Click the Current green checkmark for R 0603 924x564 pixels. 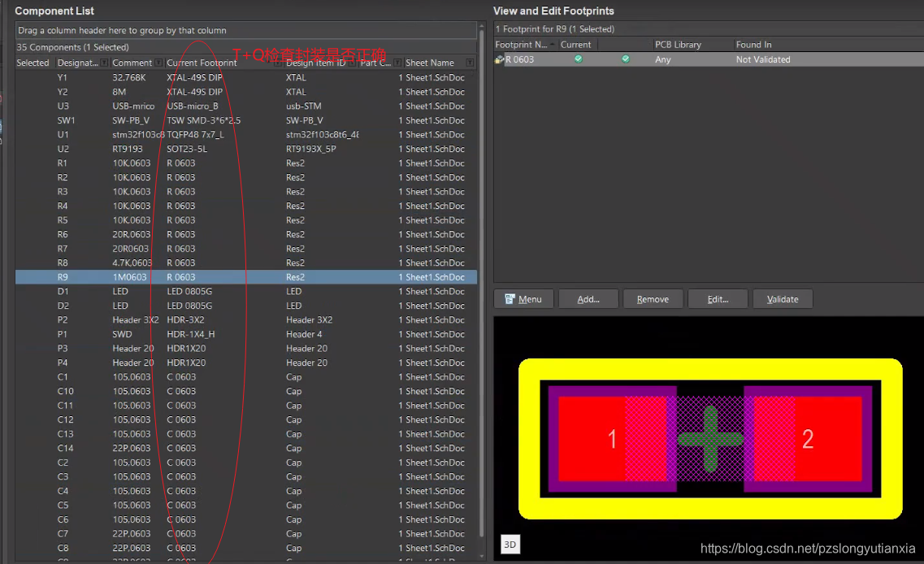[x=578, y=59]
